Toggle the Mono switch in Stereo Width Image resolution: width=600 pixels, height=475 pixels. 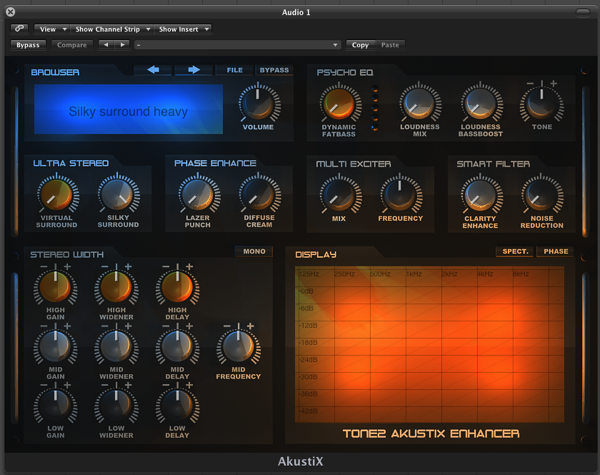(x=254, y=251)
